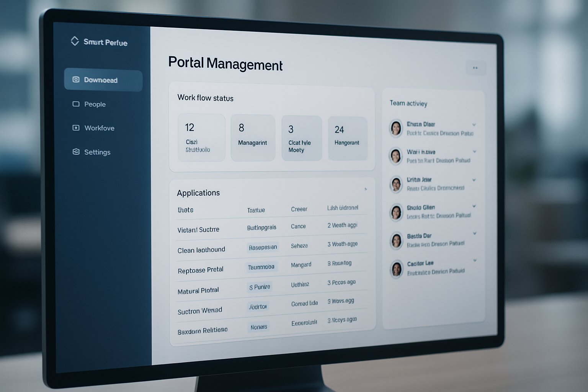Select the Download icon in the sidebar
Viewport: 588px width, 392px height.
pos(75,80)
